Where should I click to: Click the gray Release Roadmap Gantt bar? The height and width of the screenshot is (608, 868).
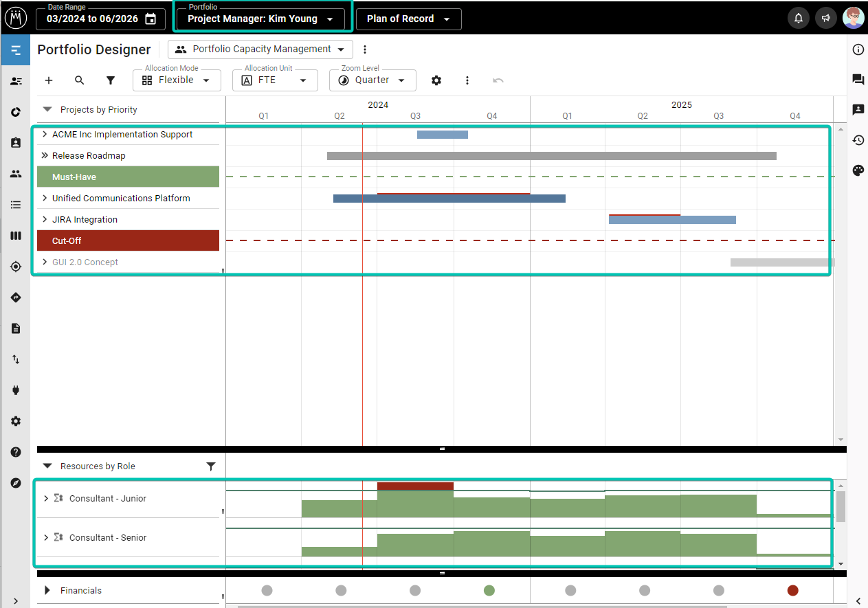click(x=552, y=156)
